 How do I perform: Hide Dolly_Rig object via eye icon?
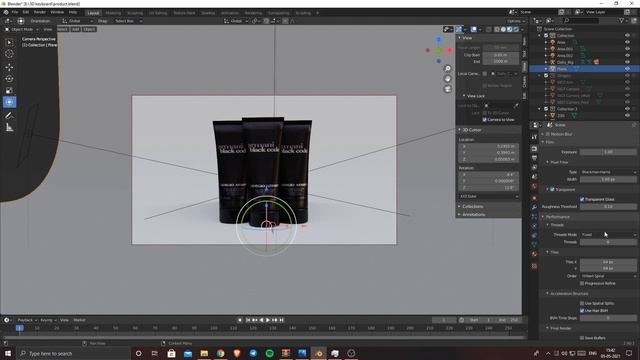627,62
